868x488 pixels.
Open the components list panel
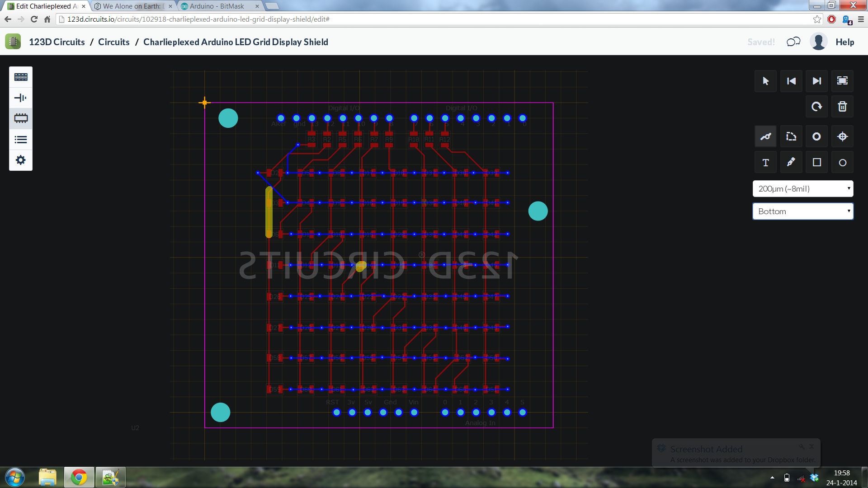pos(20,139)
